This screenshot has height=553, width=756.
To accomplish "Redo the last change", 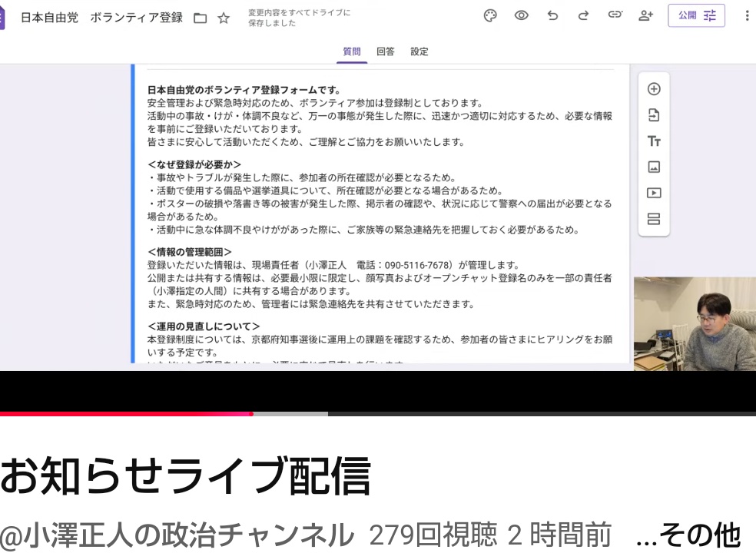I will (583, 16).
